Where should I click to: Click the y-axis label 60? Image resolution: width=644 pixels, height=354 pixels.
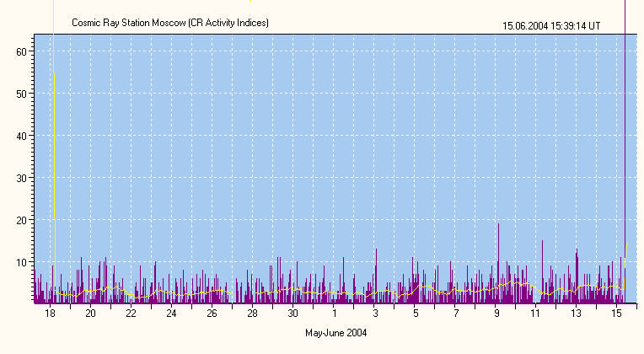click(x=23, y=51)
